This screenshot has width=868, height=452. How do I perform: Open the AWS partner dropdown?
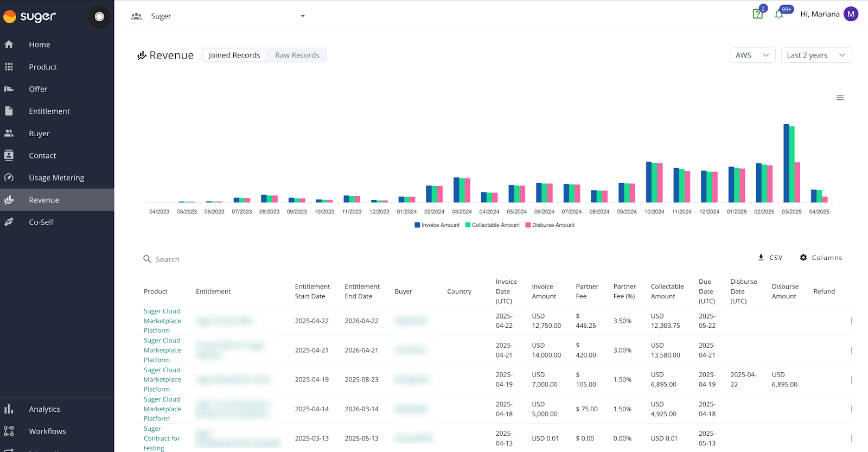pyautogui.click(x=752, y=55)
